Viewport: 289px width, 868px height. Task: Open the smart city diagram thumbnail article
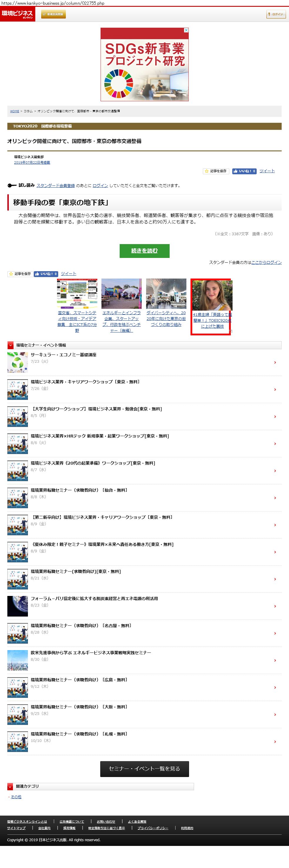pos(77,294)
